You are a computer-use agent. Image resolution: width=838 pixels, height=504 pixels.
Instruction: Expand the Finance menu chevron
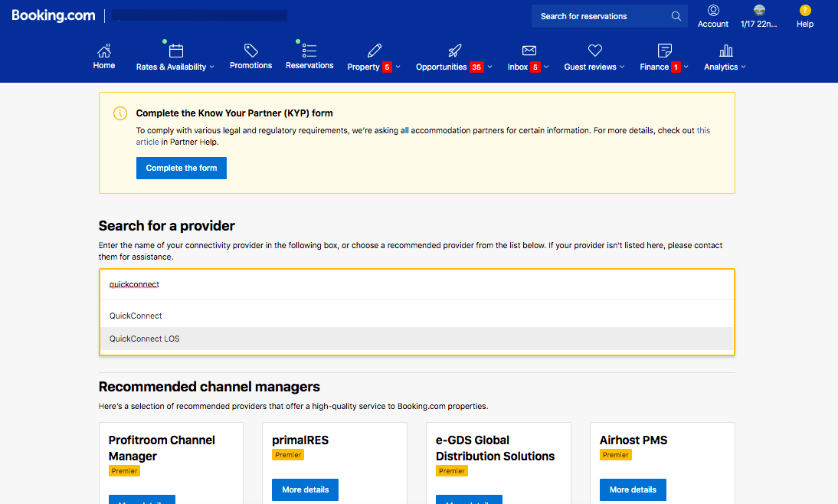click(686, 67)
